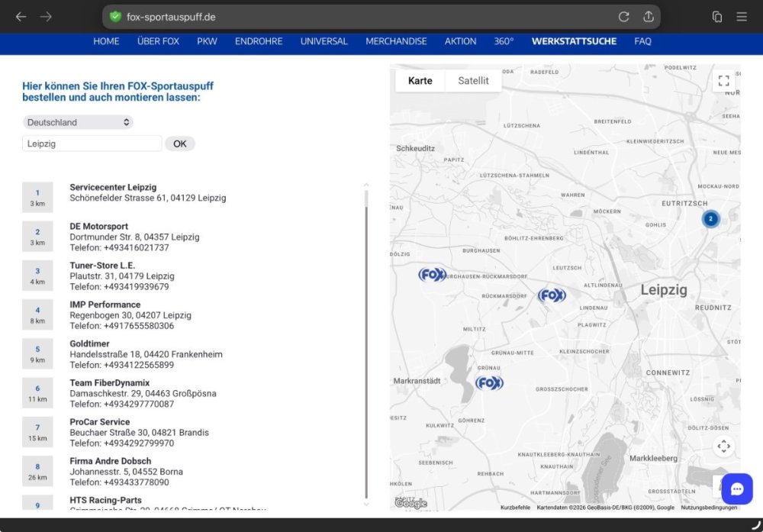The image size is (763, 532).
Task: Click the Leipzig city search field
Action: point(92,143)
